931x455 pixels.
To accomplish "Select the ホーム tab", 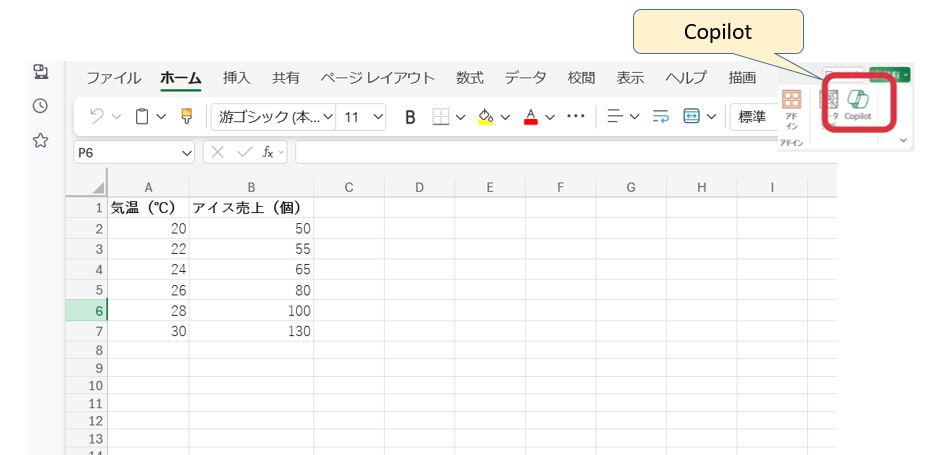I will coord(180,78).
